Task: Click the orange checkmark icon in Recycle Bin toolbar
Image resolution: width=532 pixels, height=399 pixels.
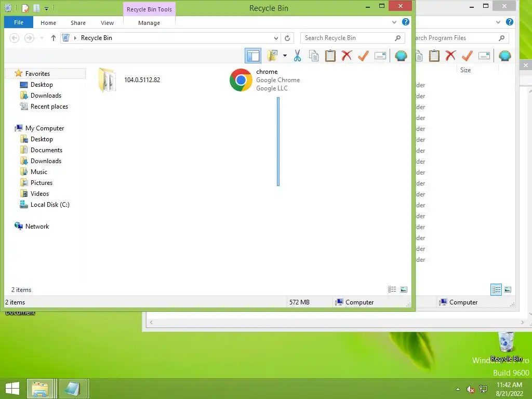Action: (363, 56)
